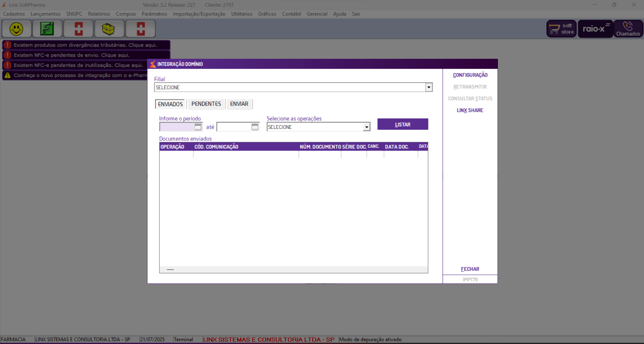Click the horizontal scrollbar of Documentos enviados
The height and width of the screenshot is (344, 644).
(293, 269)
